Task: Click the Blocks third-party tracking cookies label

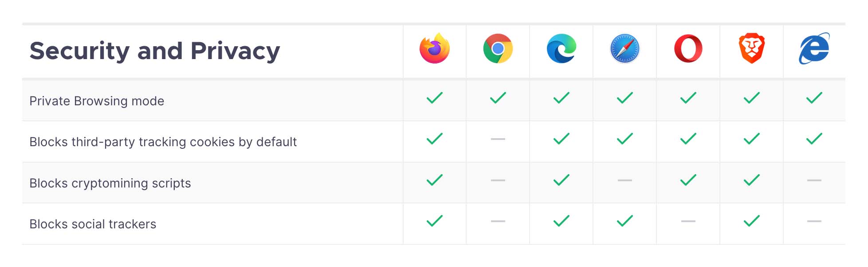Action: tap(163, 142)
